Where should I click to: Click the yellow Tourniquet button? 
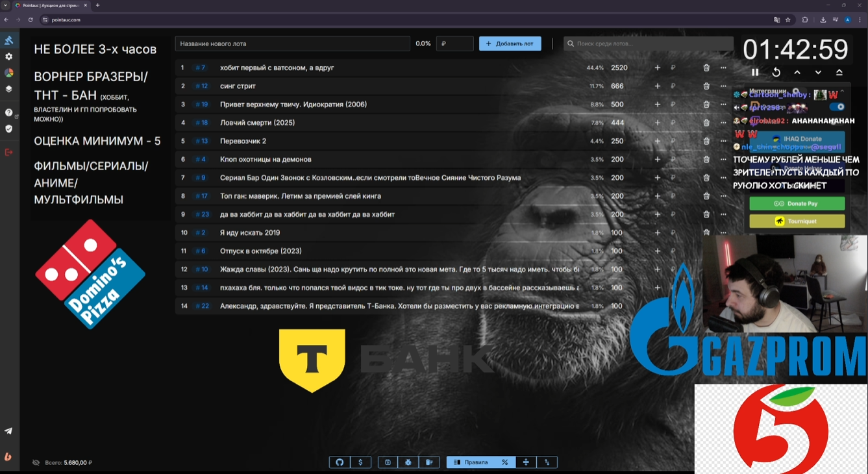click(797, 221)
